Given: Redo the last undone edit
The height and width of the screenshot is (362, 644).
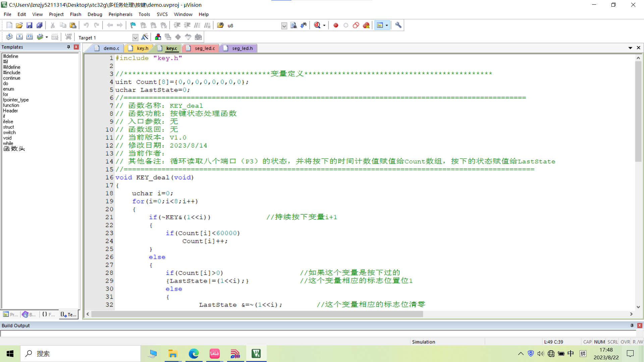Looking at the screenshot, I should 96,25.
